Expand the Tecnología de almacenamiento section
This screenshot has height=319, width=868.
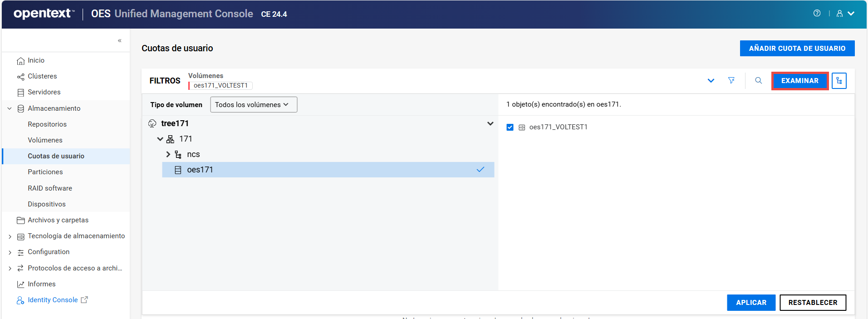pyautogui.click(x=10, y=236)
